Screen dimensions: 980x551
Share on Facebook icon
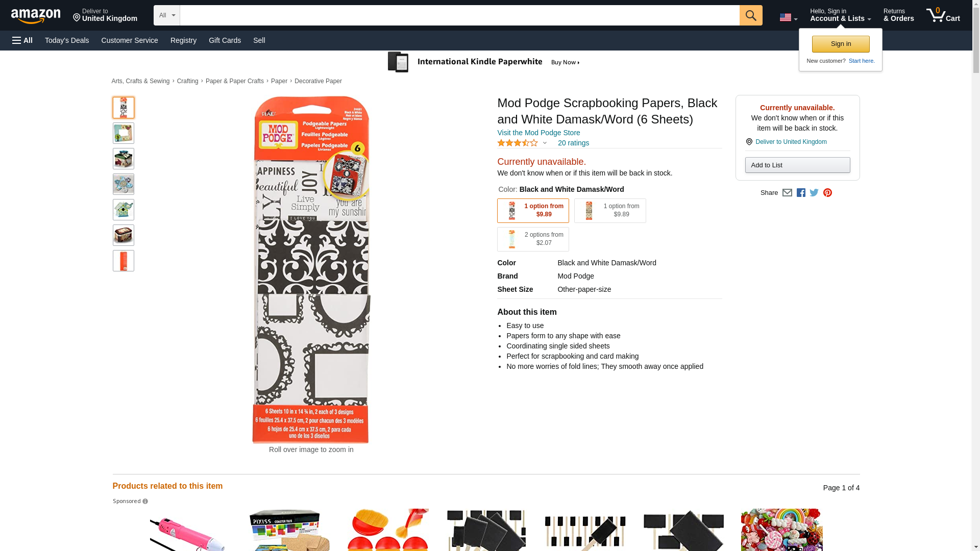[801, 193]
